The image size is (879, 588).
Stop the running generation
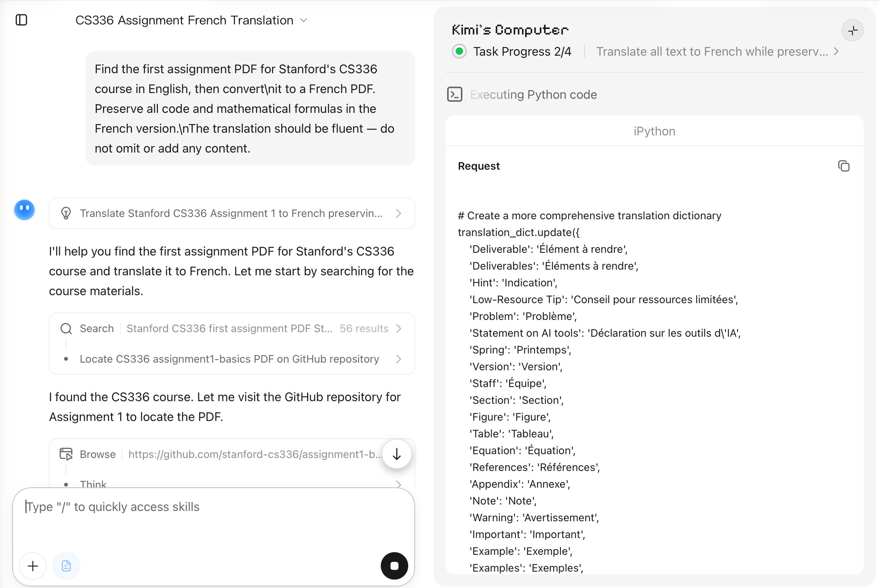394,566
